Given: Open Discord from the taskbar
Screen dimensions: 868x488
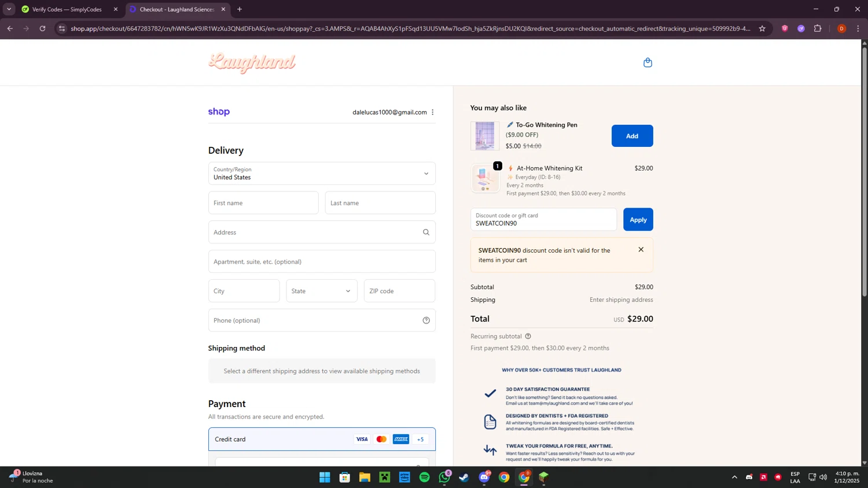Looking at the screenshot, I should tap(484, 477).
